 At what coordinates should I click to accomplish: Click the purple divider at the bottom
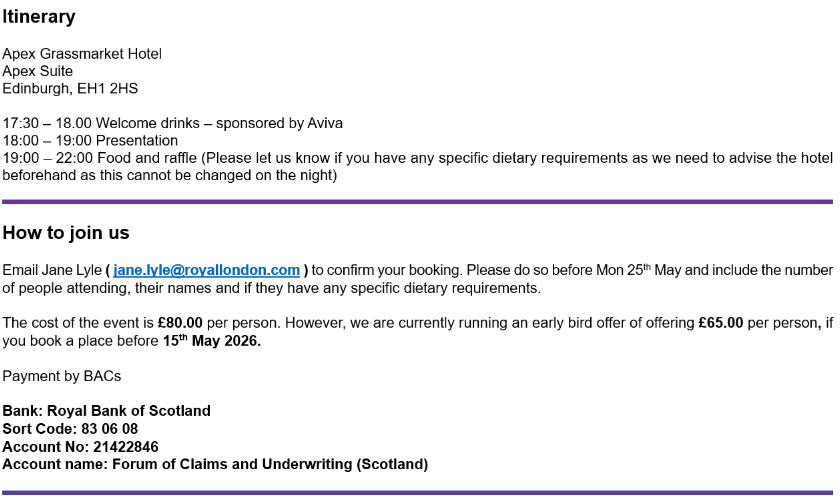pos(417,492)
